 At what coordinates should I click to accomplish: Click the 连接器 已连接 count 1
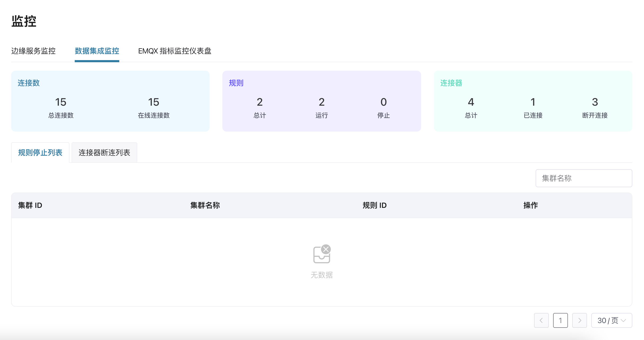[533, 102]
